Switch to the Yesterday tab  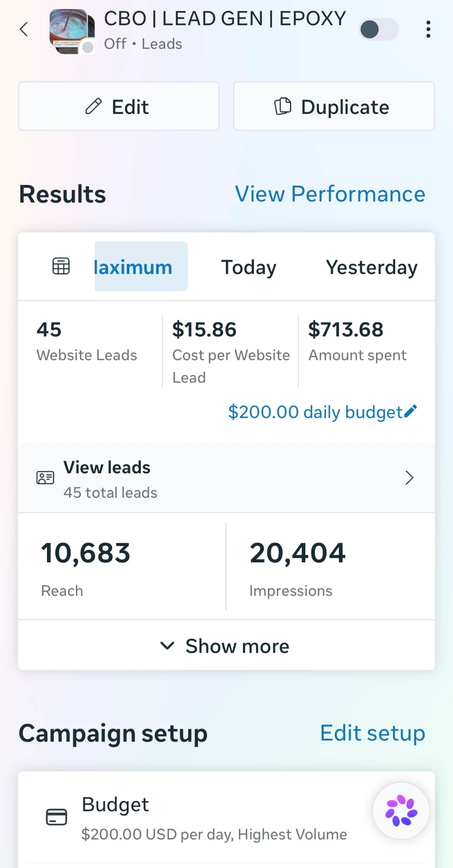[x=372, y=267]
